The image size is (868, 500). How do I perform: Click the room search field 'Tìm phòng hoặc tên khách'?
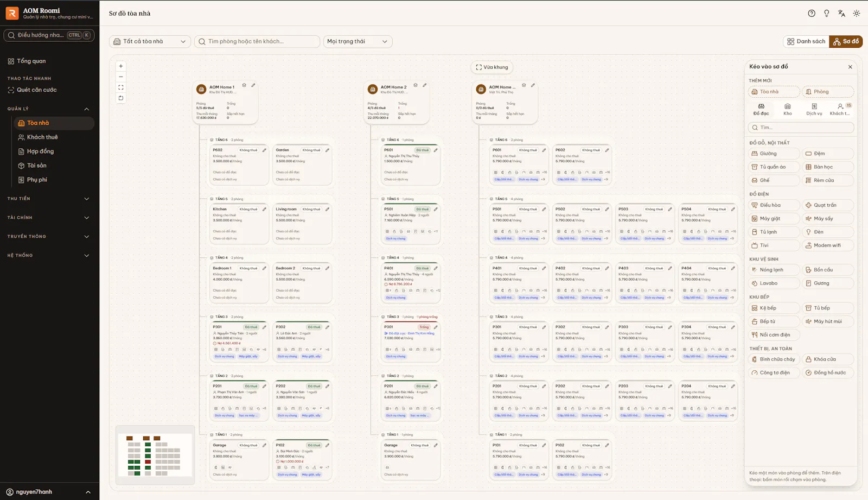coord(257,41)
